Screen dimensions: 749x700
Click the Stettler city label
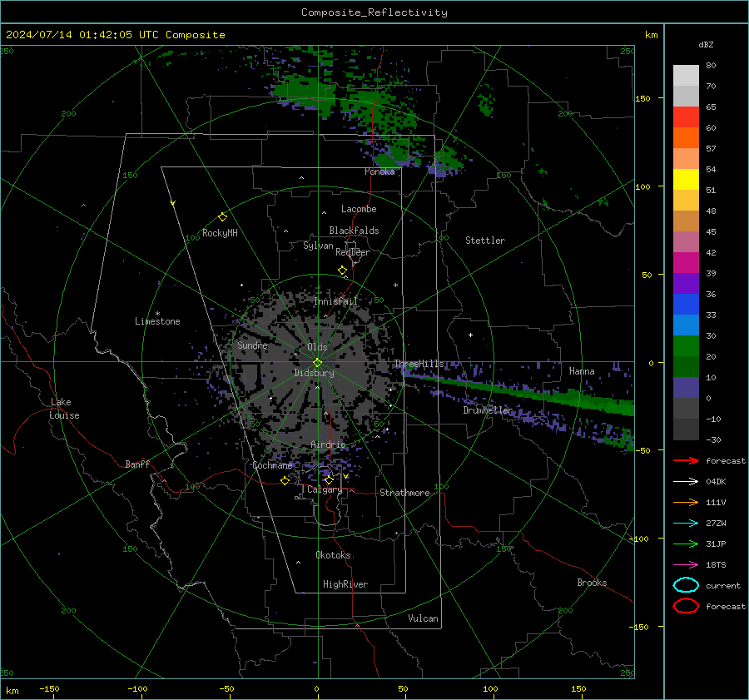pos(485,241)
